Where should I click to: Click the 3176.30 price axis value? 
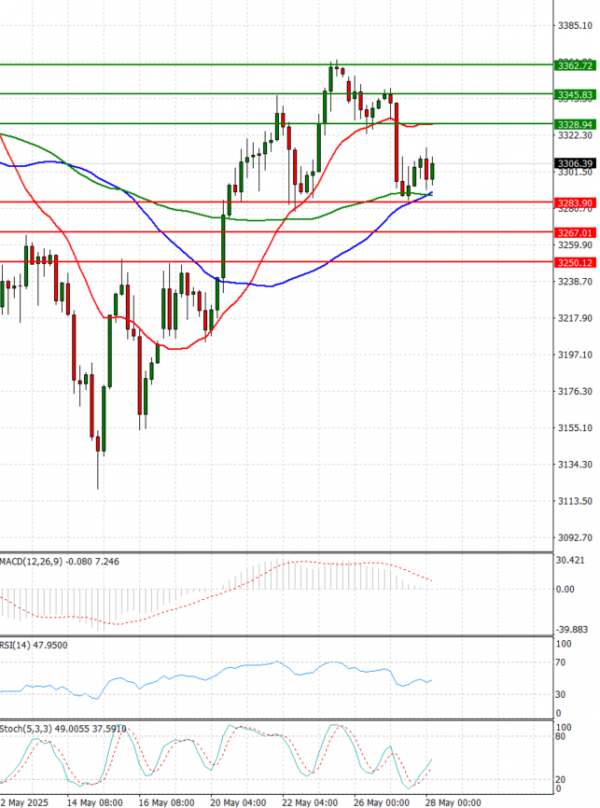tap(575, 391)
